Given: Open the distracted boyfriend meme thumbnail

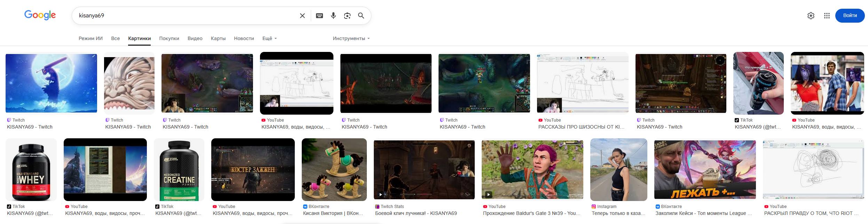Looking at the screenshot, I should pyautogui.click(x=827, y=83).
